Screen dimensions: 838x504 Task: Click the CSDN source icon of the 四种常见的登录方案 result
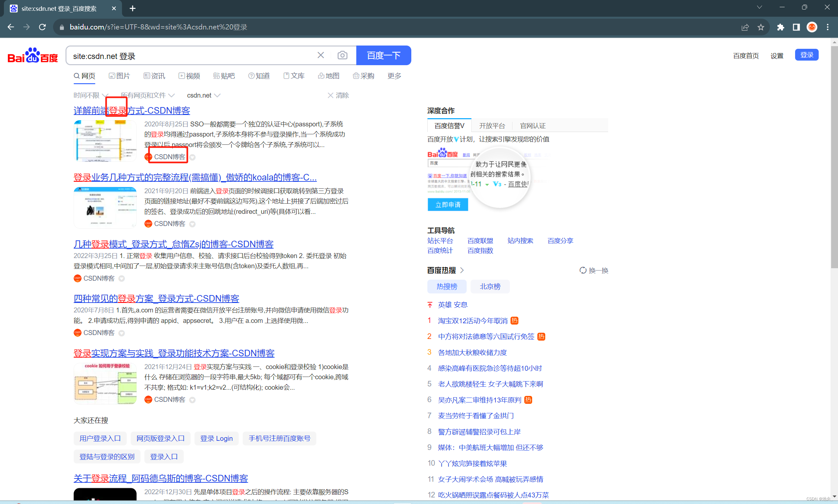(x=77, y=332)
